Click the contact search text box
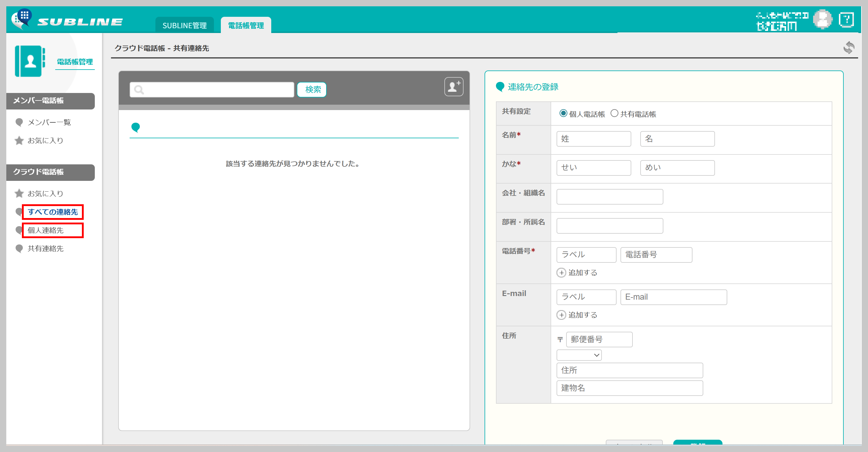868x452 pixels. 212,90
